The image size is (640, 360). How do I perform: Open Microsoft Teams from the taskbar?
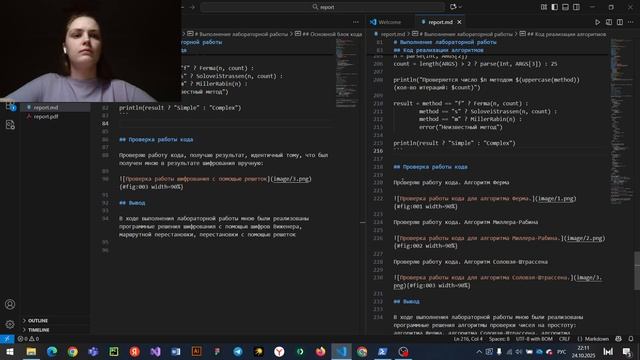click(93, 351)
